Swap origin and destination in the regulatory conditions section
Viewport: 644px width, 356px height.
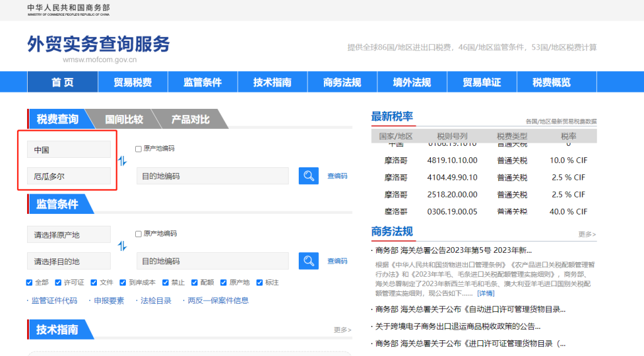(123, 246)
